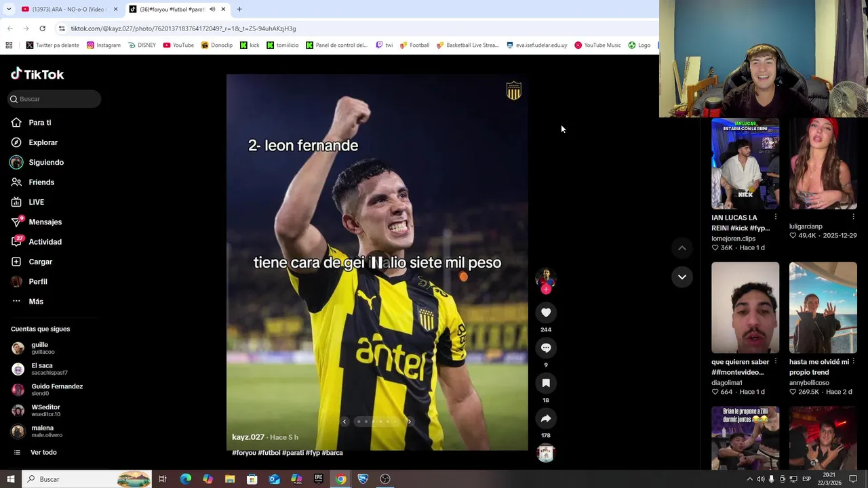868x488 pixels.
Task: Open Epic Games from the taskbar
Action: (x=319, y=479)
